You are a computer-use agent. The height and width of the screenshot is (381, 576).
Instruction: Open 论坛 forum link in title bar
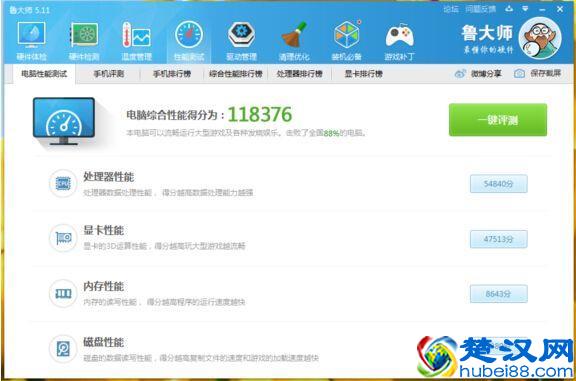(451, 9)
